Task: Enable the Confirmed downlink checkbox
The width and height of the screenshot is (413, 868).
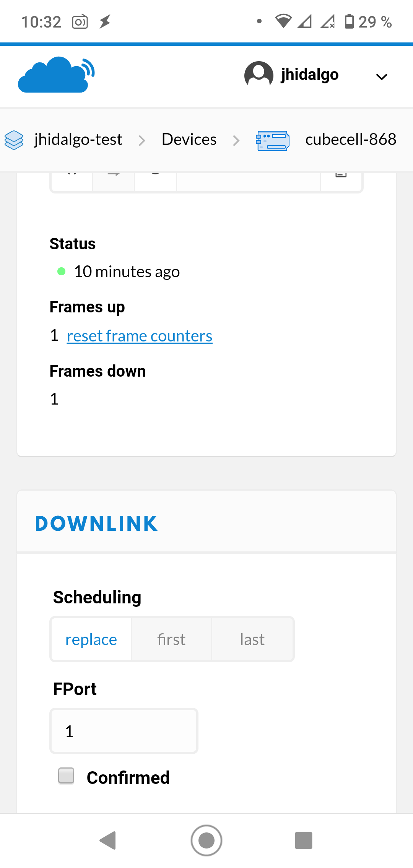Action: [67, 776]
